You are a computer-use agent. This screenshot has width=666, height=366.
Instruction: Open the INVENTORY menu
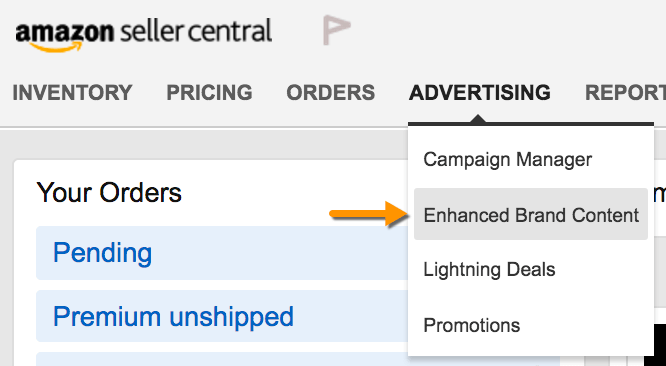[x=72, y=92]
